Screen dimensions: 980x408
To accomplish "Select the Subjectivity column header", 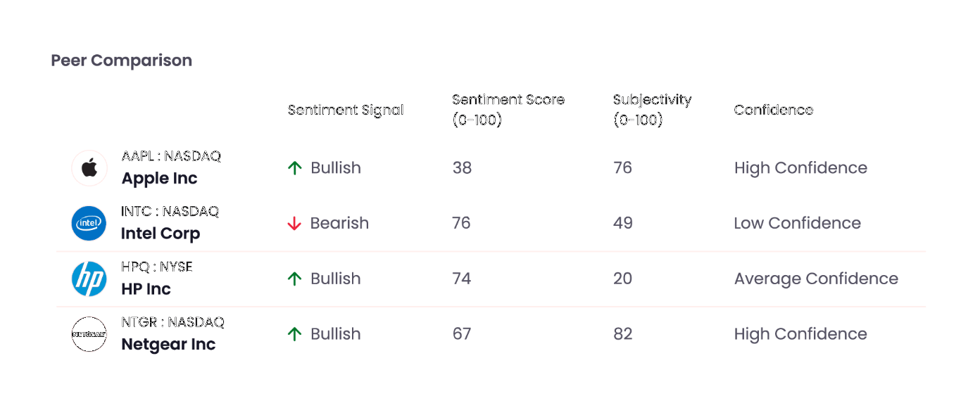I will click(652, 110).
